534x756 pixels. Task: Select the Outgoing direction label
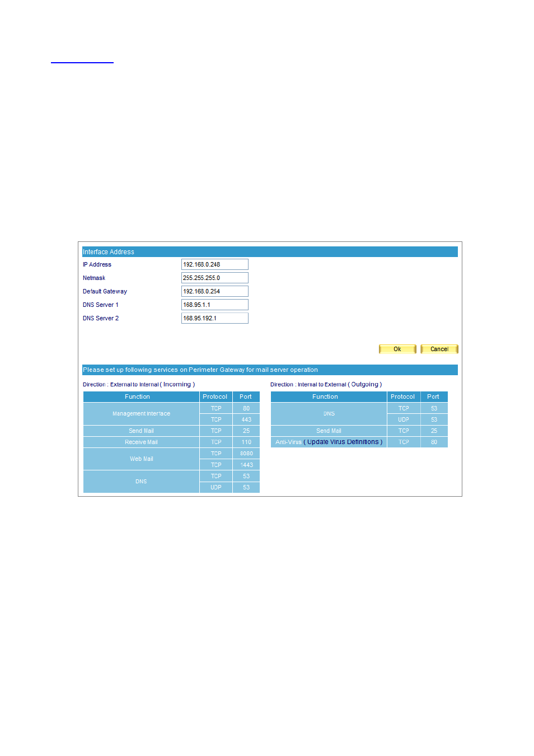coord(326,384)
